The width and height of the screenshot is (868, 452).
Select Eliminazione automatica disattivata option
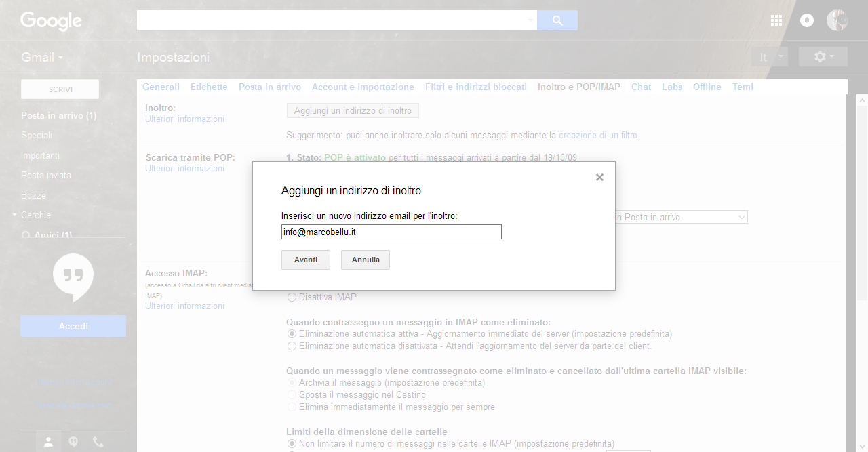[x=292, y=346]
